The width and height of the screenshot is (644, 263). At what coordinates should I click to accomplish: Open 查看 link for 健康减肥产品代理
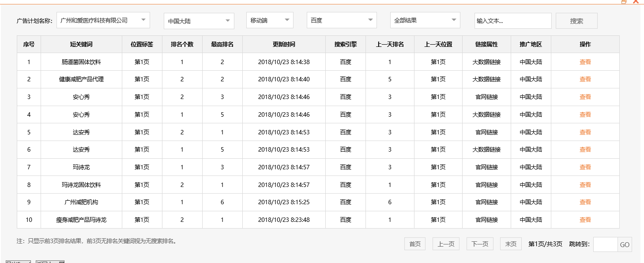[x=585, y=79]
